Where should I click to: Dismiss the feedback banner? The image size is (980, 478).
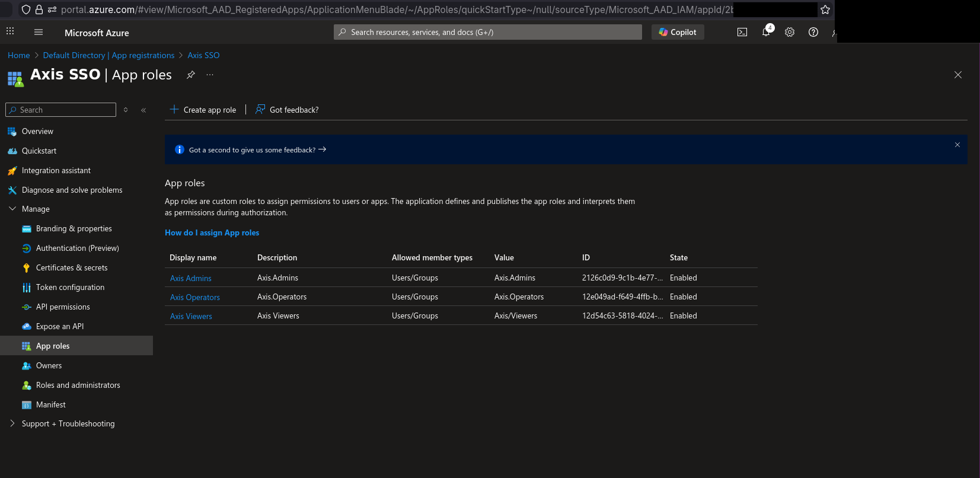(957, 145)
